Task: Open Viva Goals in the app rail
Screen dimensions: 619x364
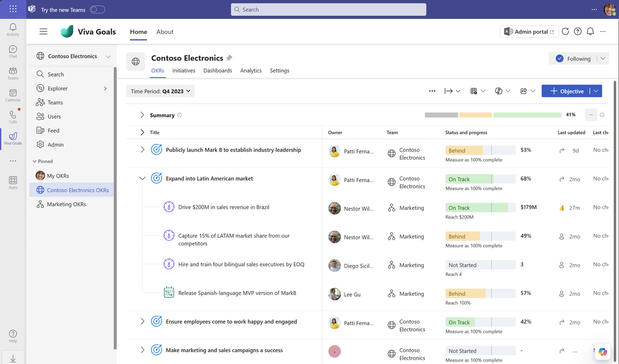Action: (x=12, y=139)
